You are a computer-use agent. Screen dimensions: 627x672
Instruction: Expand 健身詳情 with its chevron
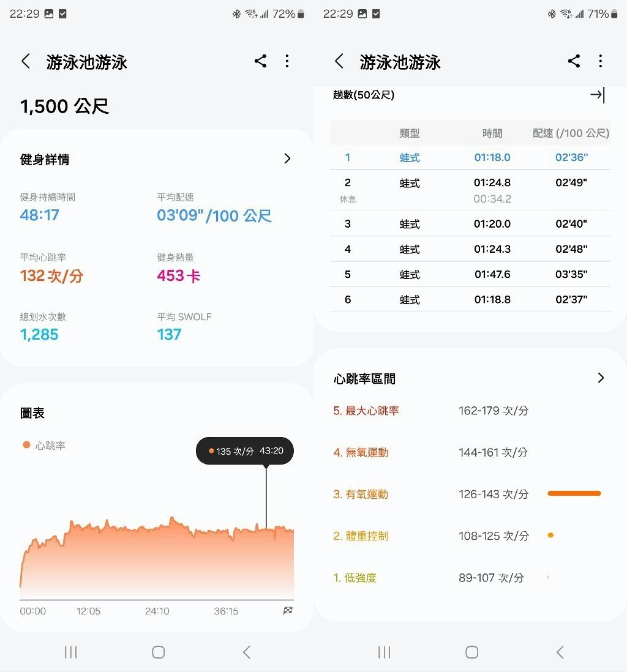click(287, 159)
